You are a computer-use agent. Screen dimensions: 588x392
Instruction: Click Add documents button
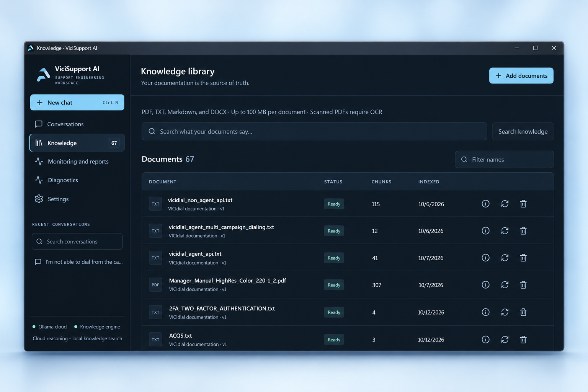coord(521,76)
